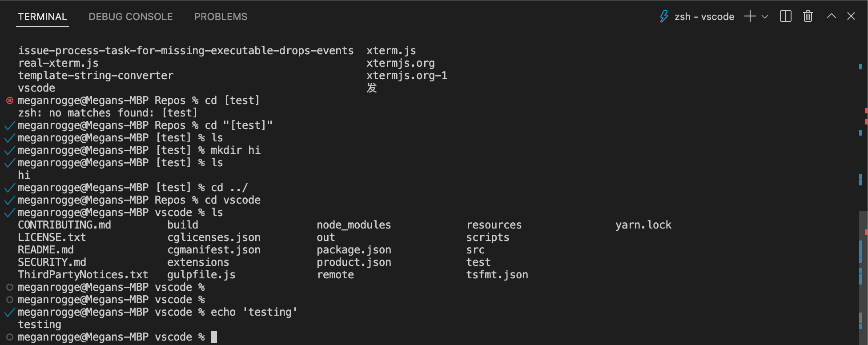The width and height of the screenshot is (868, 345).
Task: Open the PROBLEMS tab
Action: coord(221,16)
